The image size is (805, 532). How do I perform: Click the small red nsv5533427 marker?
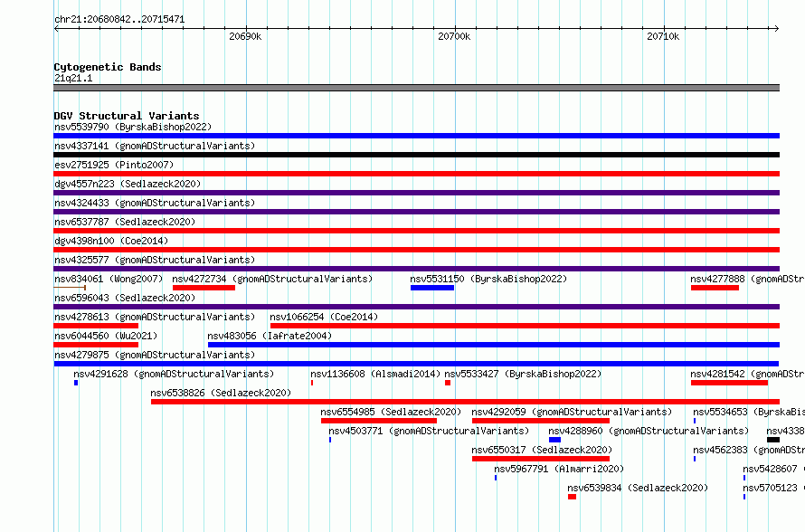pyautogui.click(x=448, y=383)
